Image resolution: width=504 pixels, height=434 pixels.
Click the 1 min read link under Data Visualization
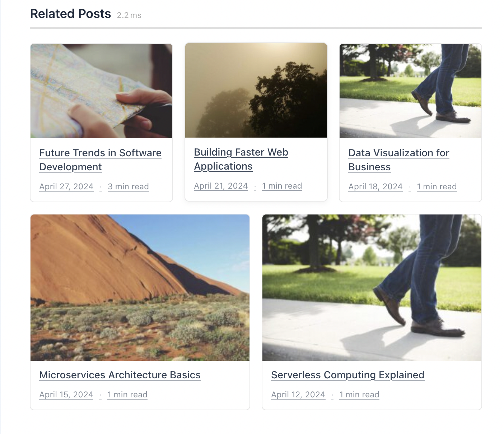(437, 186)
